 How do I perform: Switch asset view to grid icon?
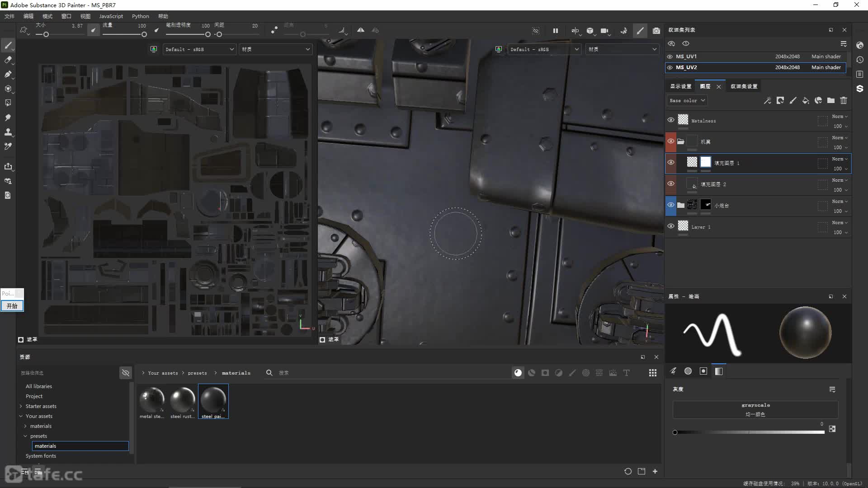tap(653, 373)
